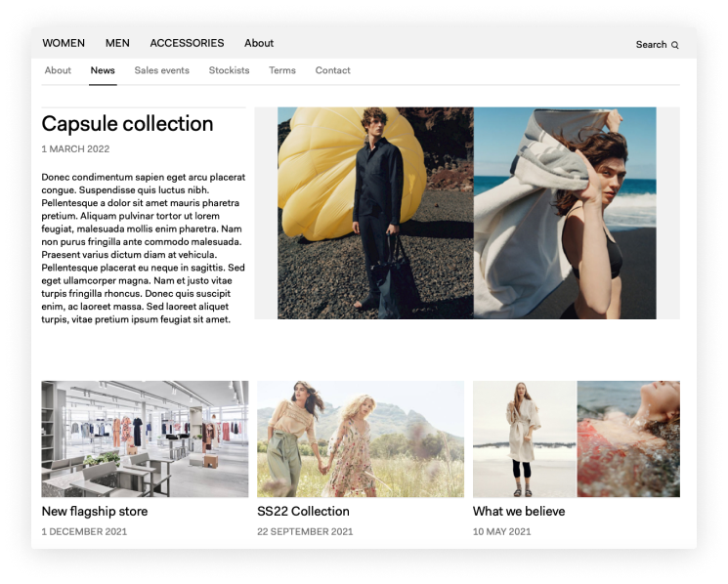Open About in the top navigation
This screenshot has height=584, width=728.
coord(259,43)
